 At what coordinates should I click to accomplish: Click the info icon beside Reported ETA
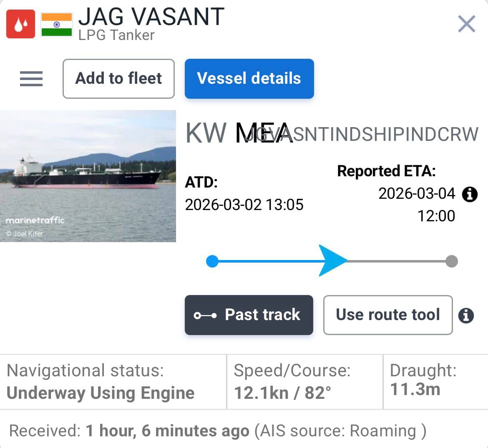(470, 194)
